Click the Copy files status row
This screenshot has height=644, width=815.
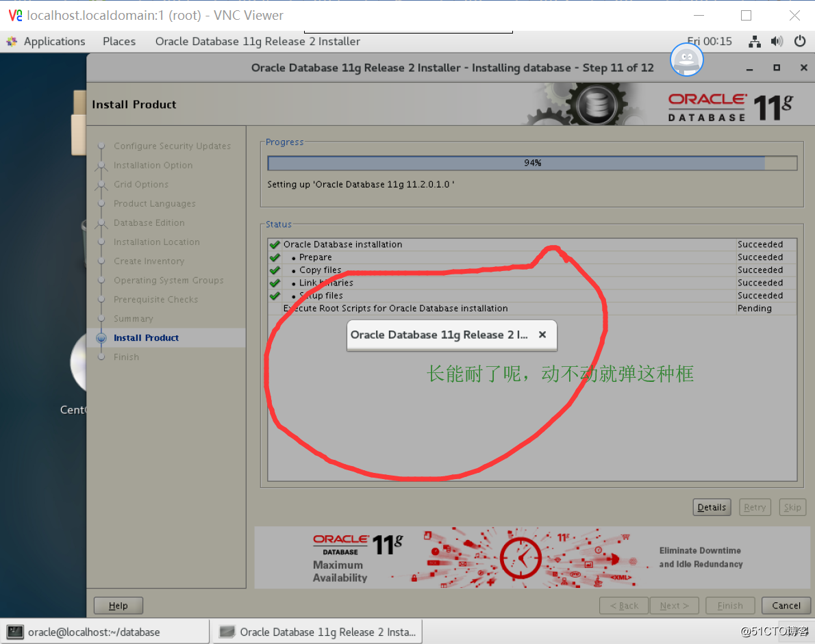[x=532, y=270]
